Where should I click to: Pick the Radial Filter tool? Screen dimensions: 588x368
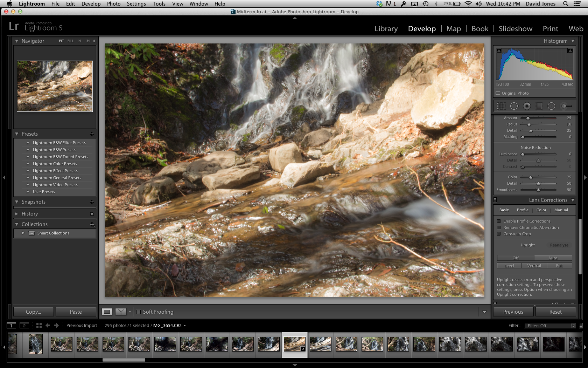click(551, 106)
